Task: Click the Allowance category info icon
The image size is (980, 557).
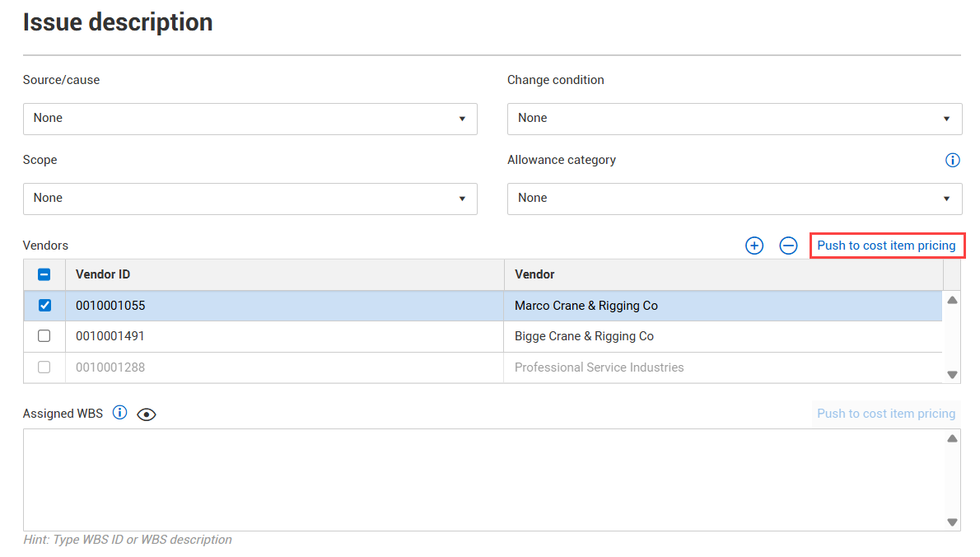Action: [953, 161]
